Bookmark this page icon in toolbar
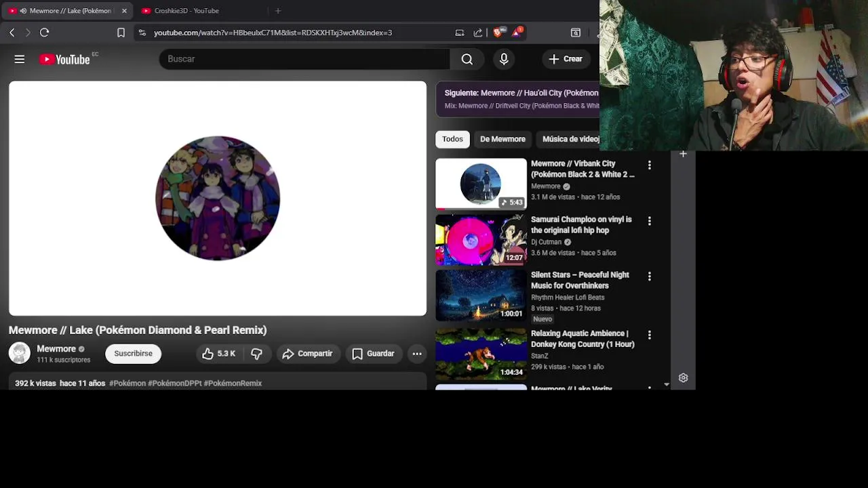Viewport: 868px width, 488px height. [x=121, y=33]
